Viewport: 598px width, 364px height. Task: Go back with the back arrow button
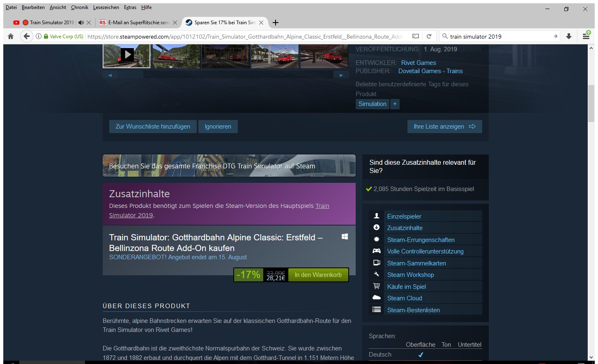[27, 36]
